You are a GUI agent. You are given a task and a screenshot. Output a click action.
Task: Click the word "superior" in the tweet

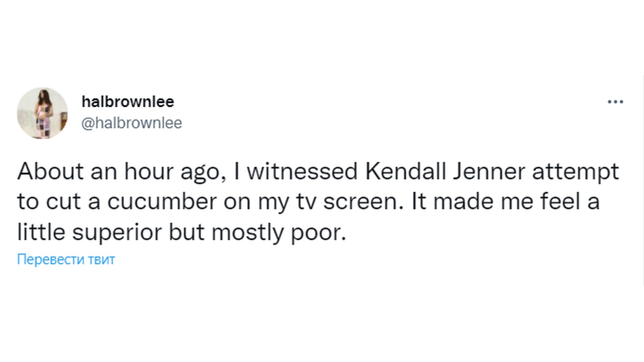117,232
